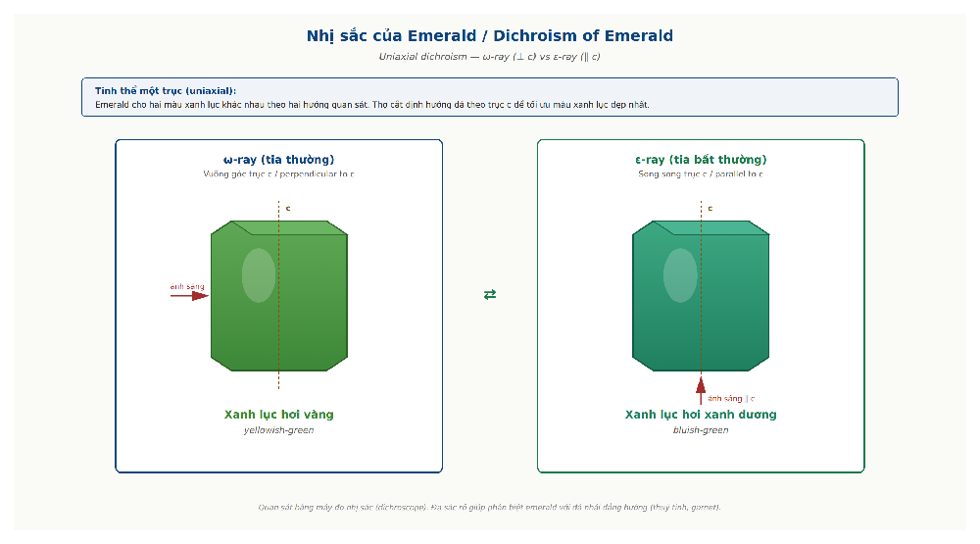Click the caption "bluish-green"
The image size is (980, 544).
[701, 430]
